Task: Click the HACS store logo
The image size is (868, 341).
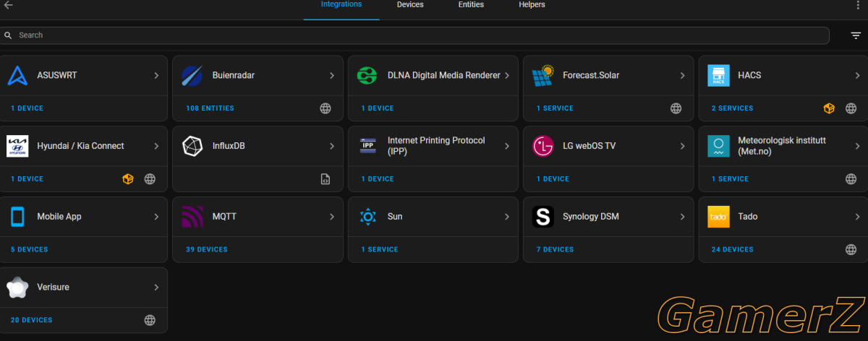Action: coord(718,75)
